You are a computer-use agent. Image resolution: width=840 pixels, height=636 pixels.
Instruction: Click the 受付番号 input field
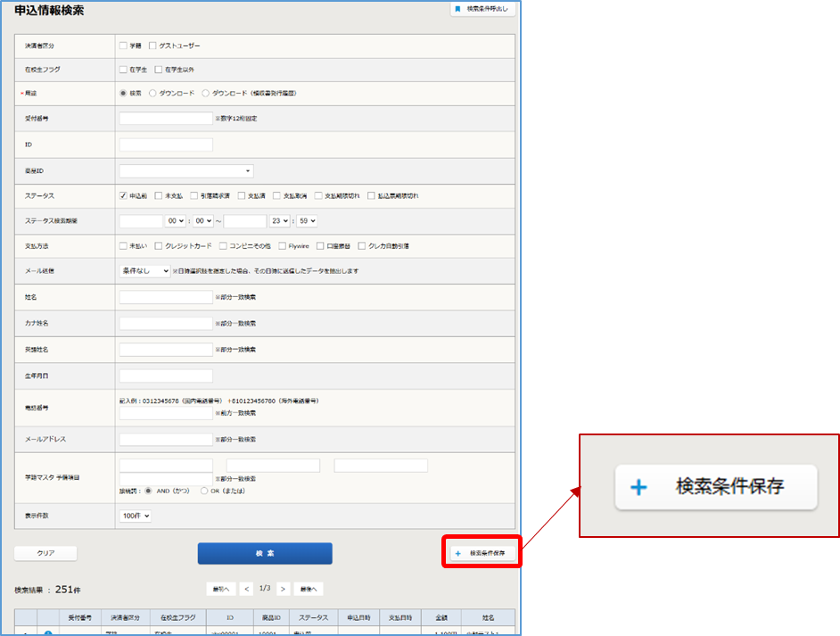click(x=166, y=118)
